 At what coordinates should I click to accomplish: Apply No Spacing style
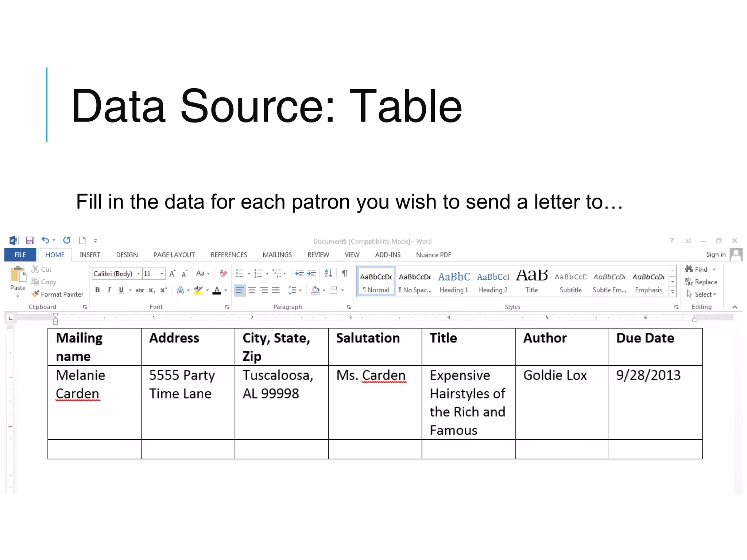coord(415,282)
